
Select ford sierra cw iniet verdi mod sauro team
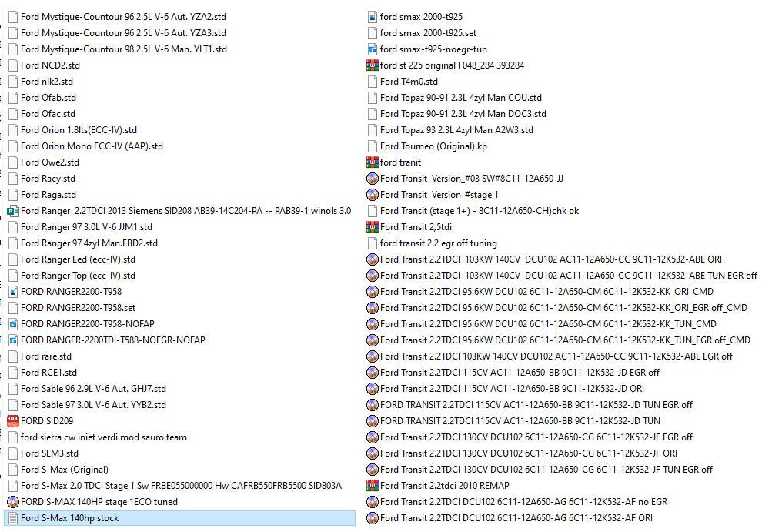pyautogui.click(x=103, y=437)
